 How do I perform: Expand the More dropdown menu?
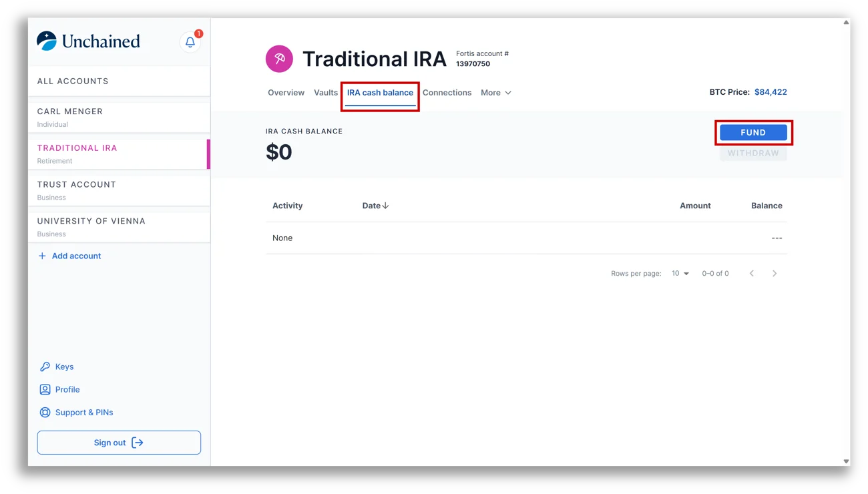[496, 93]
